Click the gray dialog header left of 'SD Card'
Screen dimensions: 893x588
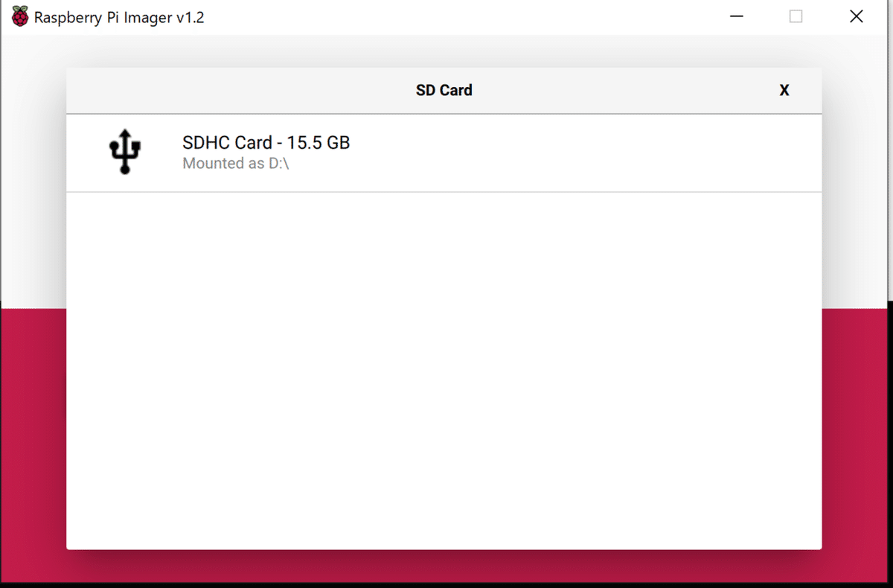pyautogui.click(x=238, y=90)
